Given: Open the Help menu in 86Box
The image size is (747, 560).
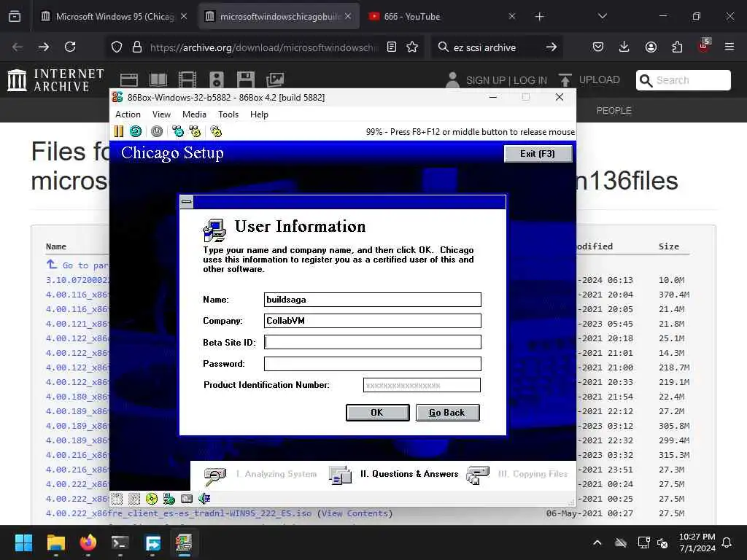Looking at the screenshot, I should point(259,114).
